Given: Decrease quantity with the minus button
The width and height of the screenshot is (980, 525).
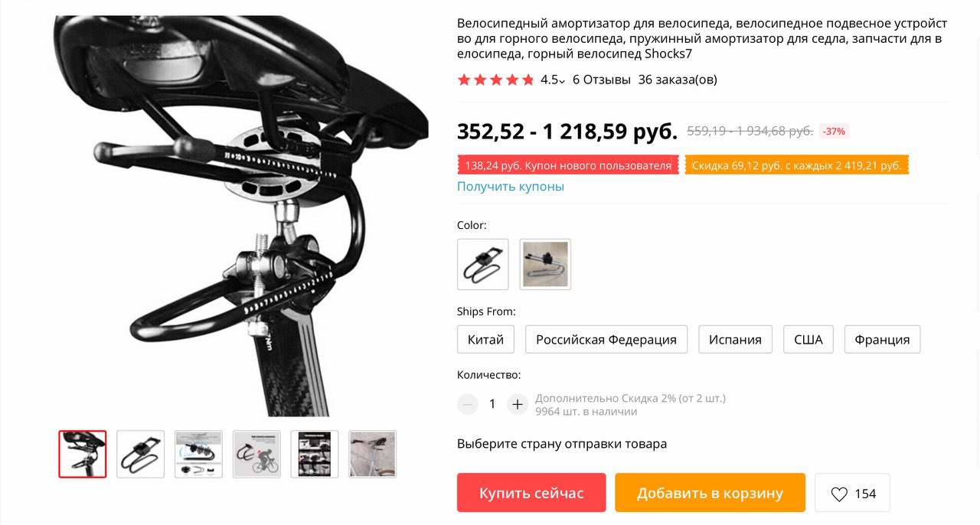Looking at the screenshot, I should [x=468, y=404].
